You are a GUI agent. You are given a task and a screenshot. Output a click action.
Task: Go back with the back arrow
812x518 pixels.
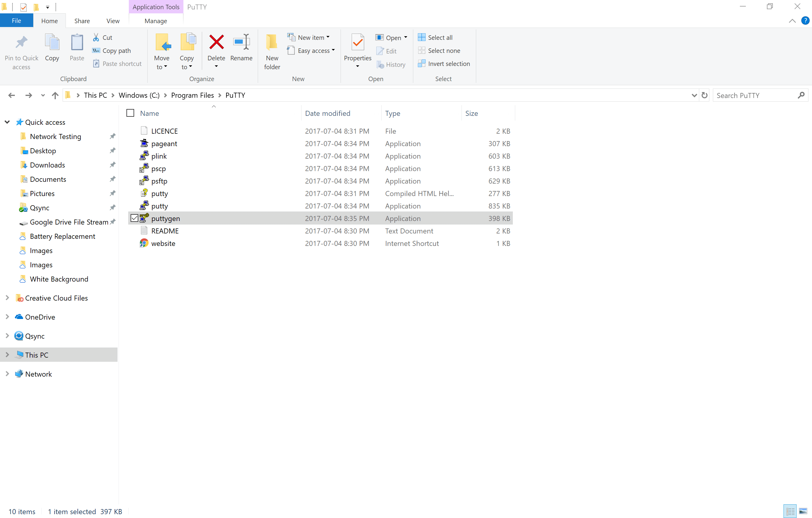12,96
